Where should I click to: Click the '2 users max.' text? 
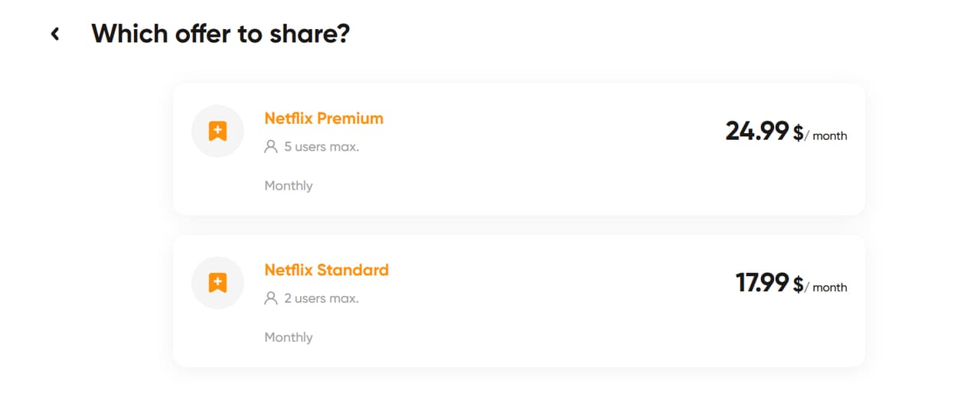[x=322, y=298]
